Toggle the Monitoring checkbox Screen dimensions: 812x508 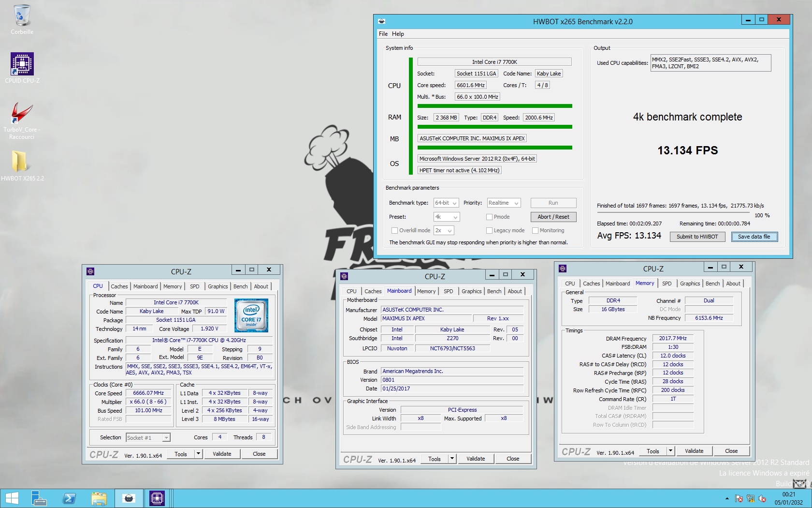click(x=535, y=230)
